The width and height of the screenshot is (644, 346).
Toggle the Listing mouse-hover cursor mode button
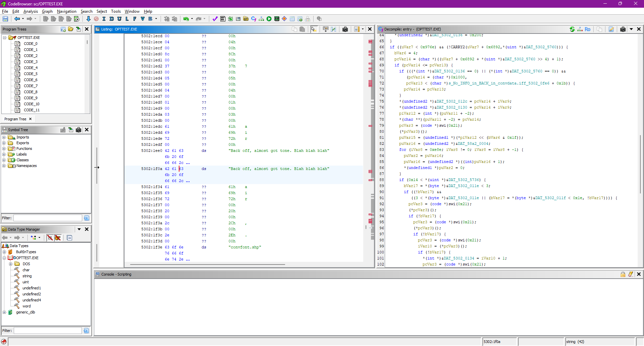314,29
